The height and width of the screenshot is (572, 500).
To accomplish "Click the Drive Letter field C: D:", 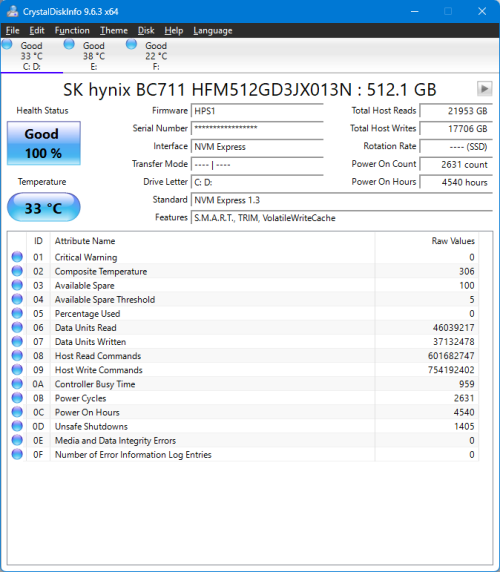I will tap(257, 182).
